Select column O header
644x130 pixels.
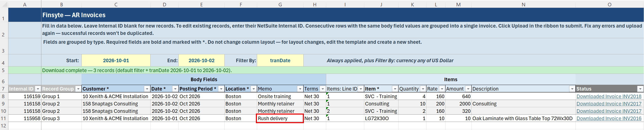tap(609, 4)
